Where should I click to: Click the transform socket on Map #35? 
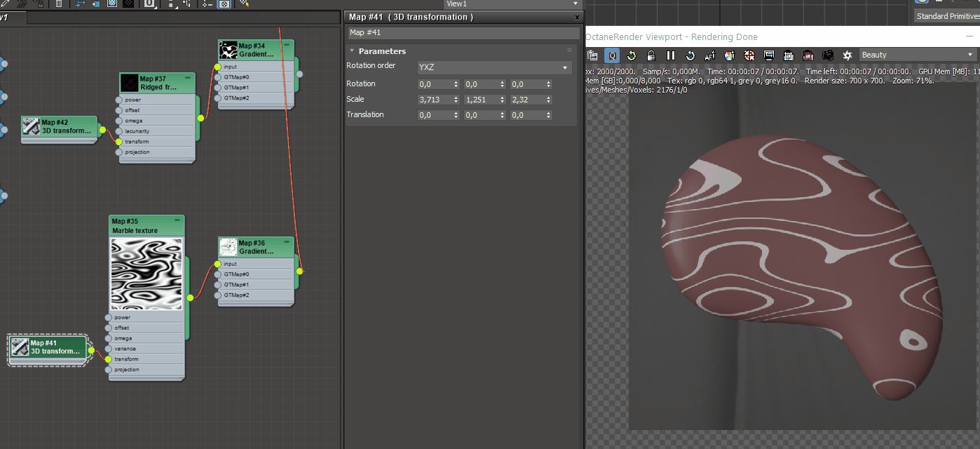coord(108,359)
